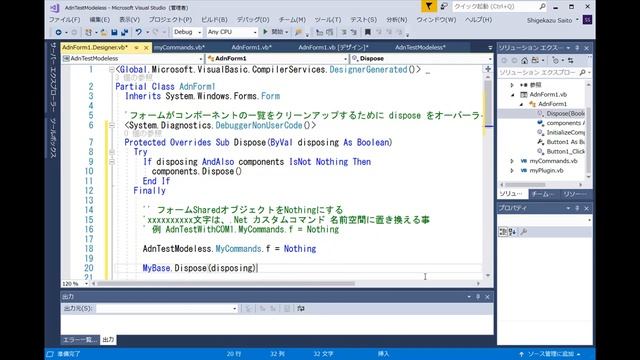The image size is (640, 360).
Task: Undo the last edit with the toolbar arrow
Action: [x=139, y=32]
